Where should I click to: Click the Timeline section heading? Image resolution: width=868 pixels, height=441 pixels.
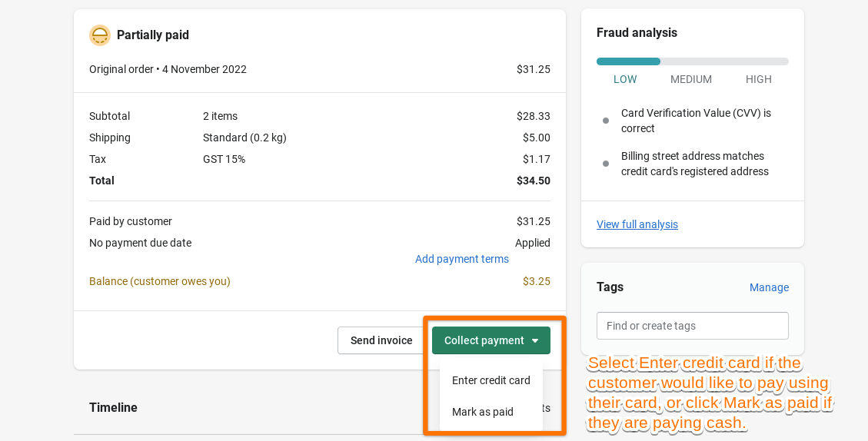pos(113,407)
